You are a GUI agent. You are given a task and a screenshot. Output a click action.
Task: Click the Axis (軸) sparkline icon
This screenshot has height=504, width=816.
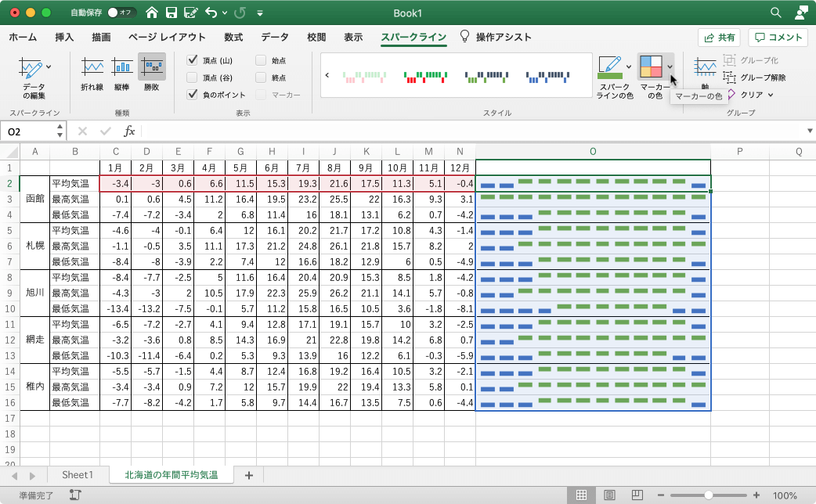pyautogui.click(x=705, y=67)
